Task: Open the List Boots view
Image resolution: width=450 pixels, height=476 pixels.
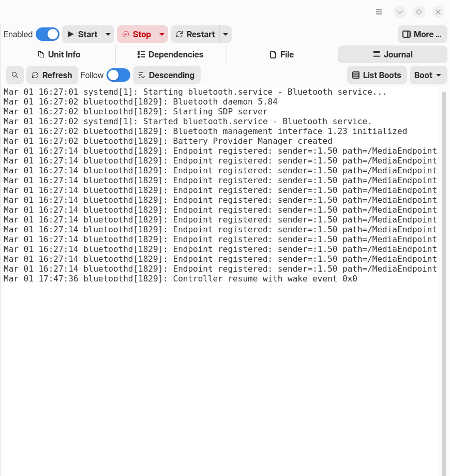Action: 377,75
